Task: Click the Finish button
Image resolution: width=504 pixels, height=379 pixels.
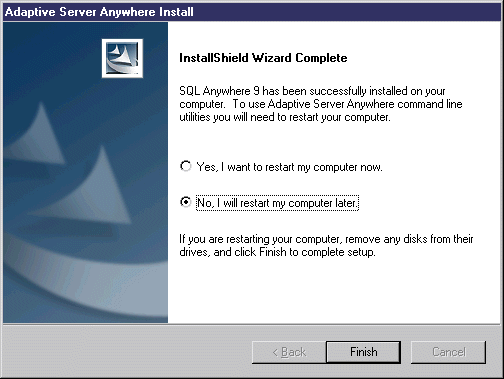Action: [x=363, y=352]
